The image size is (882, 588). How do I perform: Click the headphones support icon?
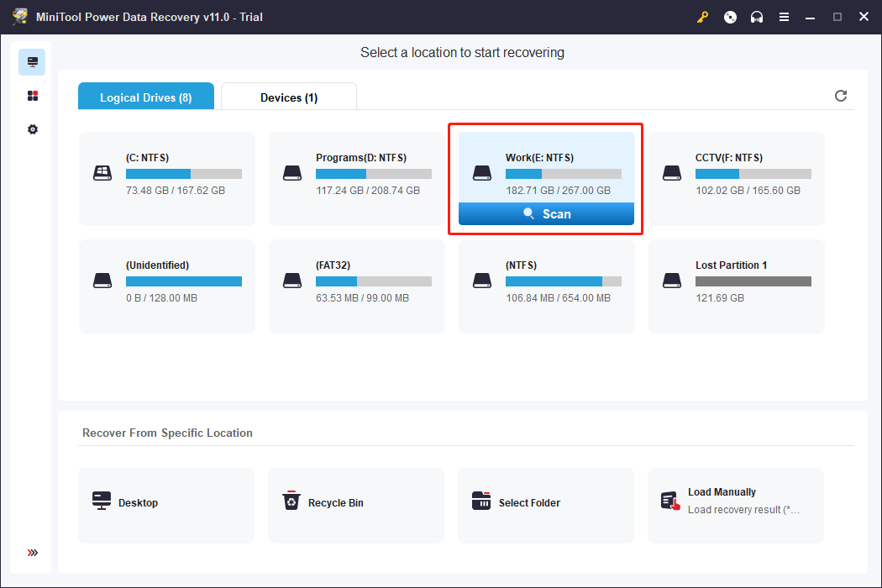coord(757,17)
